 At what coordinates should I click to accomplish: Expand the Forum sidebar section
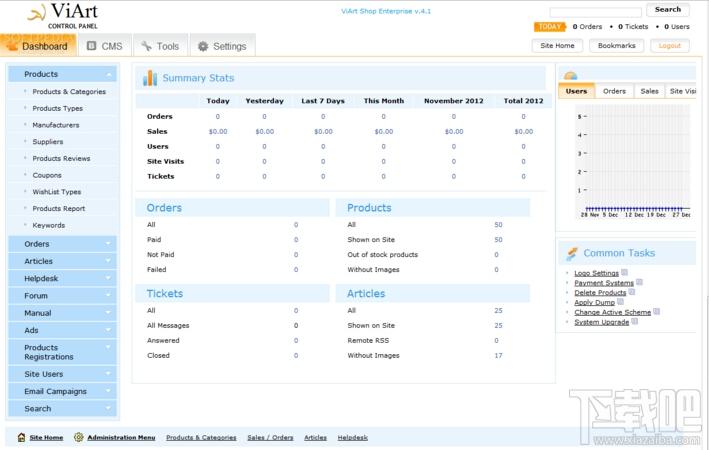[x=62, y=296]
